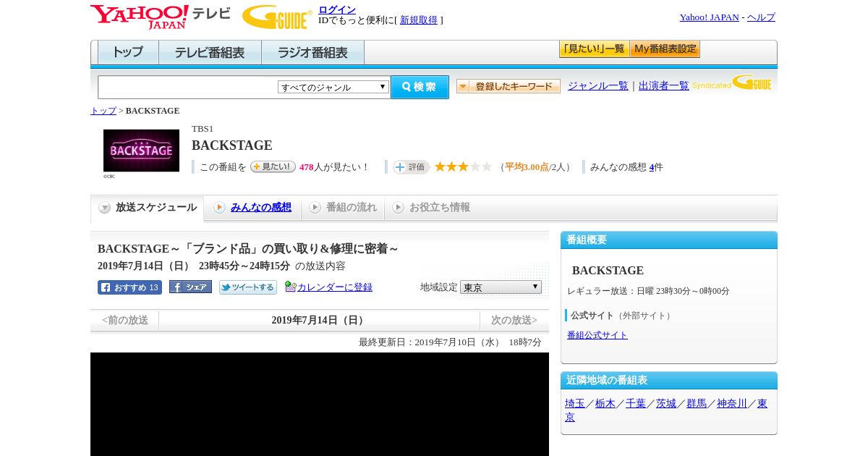The image size is (868, 456).
Task: Open the みんなの感想 4件 count link
Action: (652, 167)
